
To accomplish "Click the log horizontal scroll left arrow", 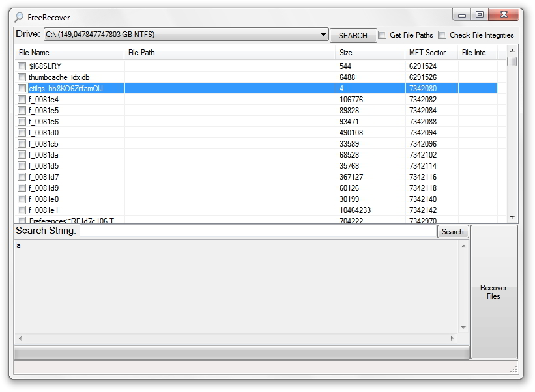I will 20,338.
